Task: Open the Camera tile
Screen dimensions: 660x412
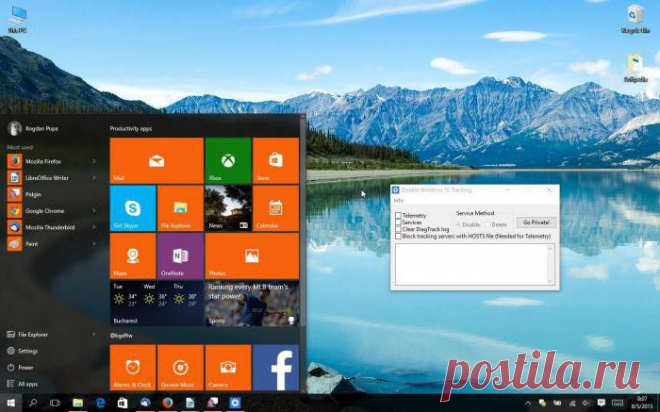Action: tap(228, 367)
